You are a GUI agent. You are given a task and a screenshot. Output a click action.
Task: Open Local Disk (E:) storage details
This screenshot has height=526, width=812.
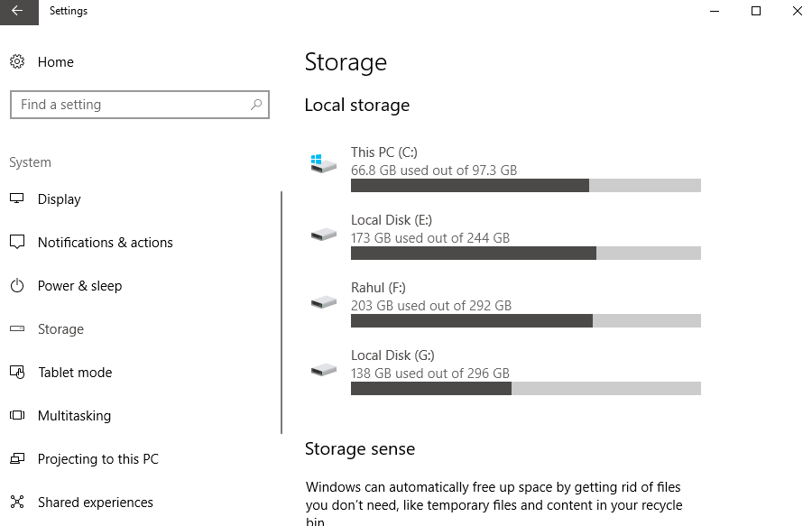[x=392, y=220]
